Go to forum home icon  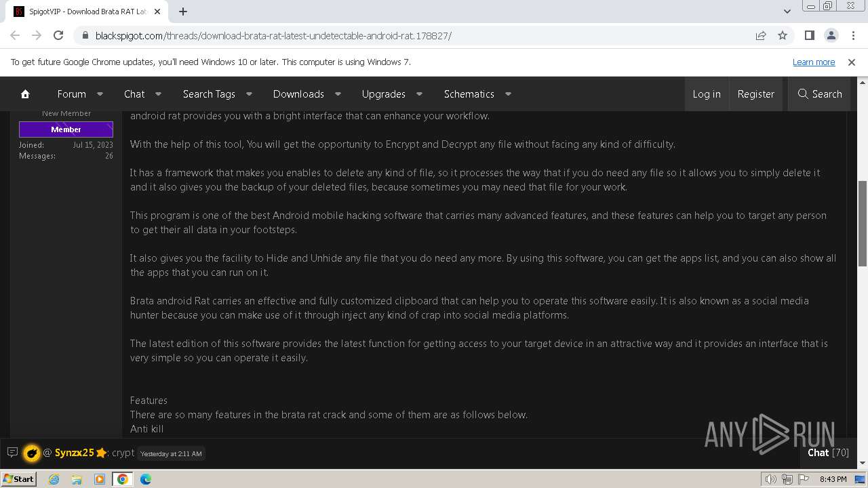click(25, 94)
